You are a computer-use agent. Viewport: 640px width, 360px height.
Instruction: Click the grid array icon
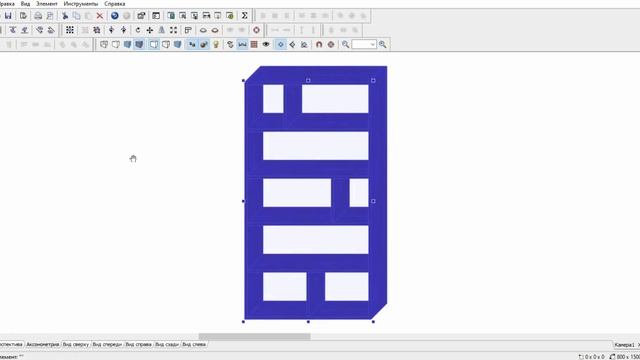(x=70, y=30)
